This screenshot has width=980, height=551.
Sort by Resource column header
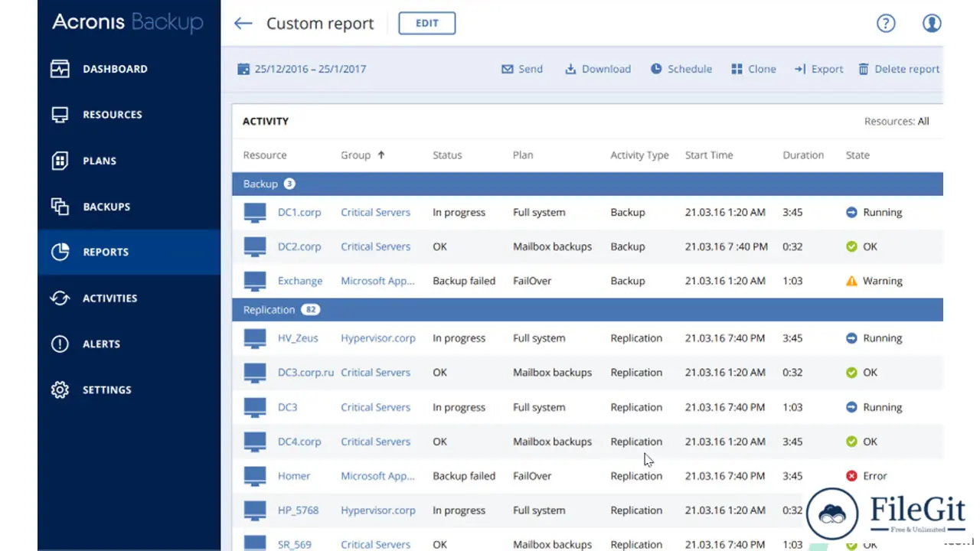tap(265, 155)
